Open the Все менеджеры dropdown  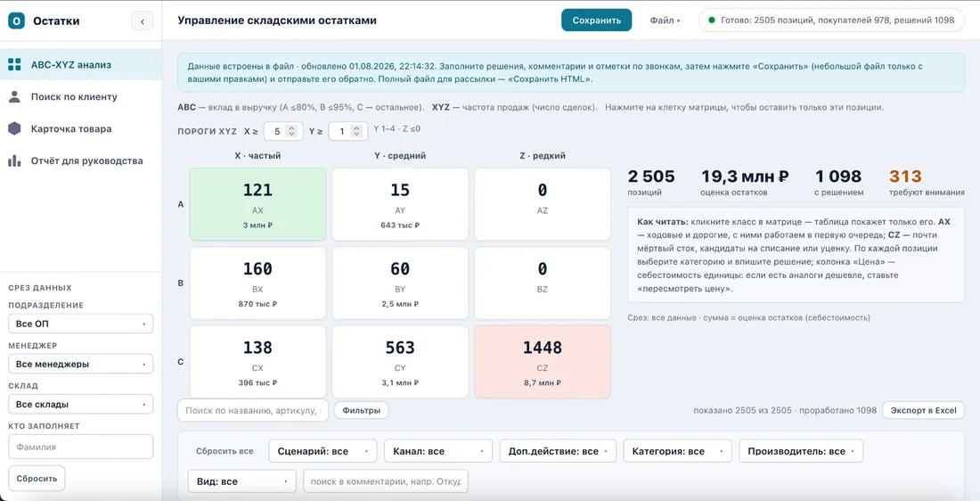point(80,364)
